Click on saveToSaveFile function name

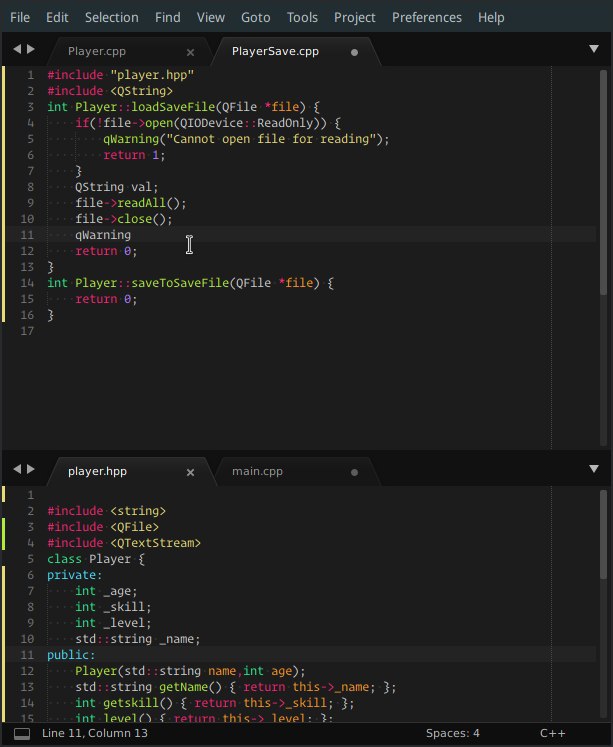tap(180, 283)
